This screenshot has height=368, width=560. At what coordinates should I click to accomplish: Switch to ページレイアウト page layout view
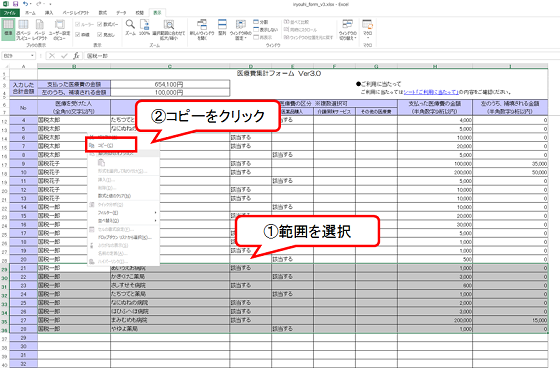click(40, 29)
